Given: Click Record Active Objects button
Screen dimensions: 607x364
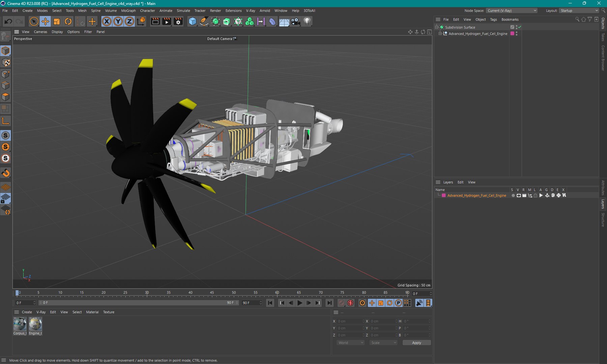Looking at the screenshot, I should pos(341,303).
